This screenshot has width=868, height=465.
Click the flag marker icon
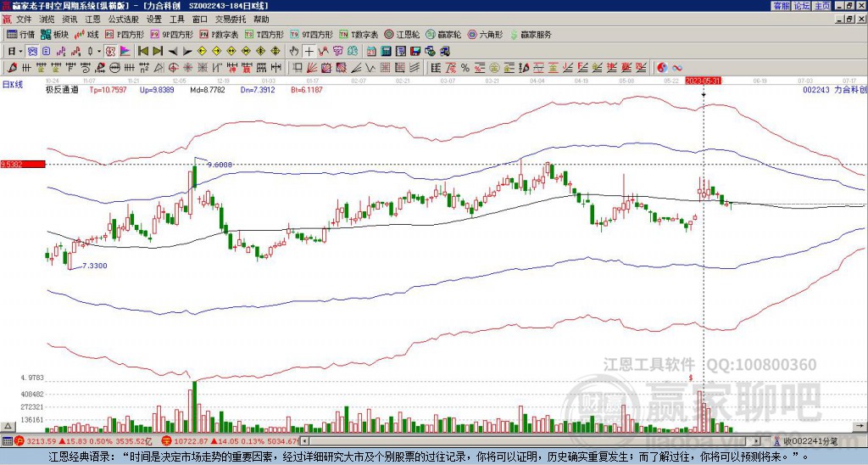click(x=125, y=51)
